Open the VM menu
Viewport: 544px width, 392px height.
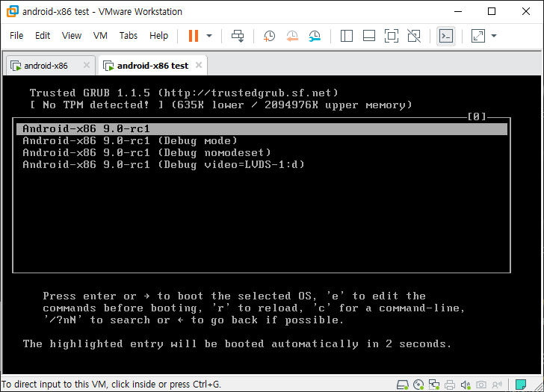(100, 35)
